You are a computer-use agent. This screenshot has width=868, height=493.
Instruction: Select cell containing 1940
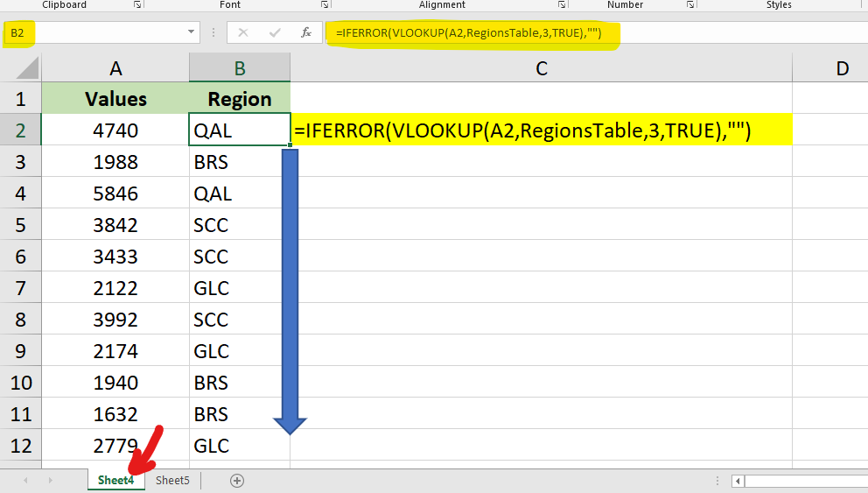click(x=115, y=382)
